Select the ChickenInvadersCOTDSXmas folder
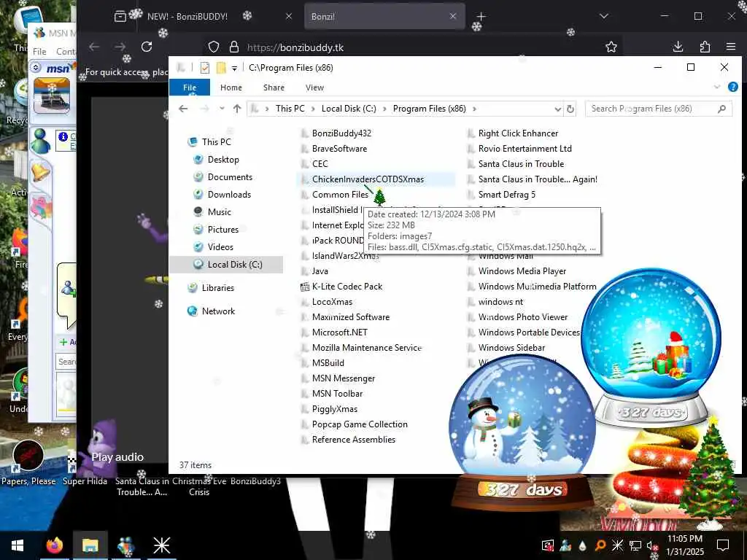The width and height of the screenshot is (747, 560). coord(368,179)
